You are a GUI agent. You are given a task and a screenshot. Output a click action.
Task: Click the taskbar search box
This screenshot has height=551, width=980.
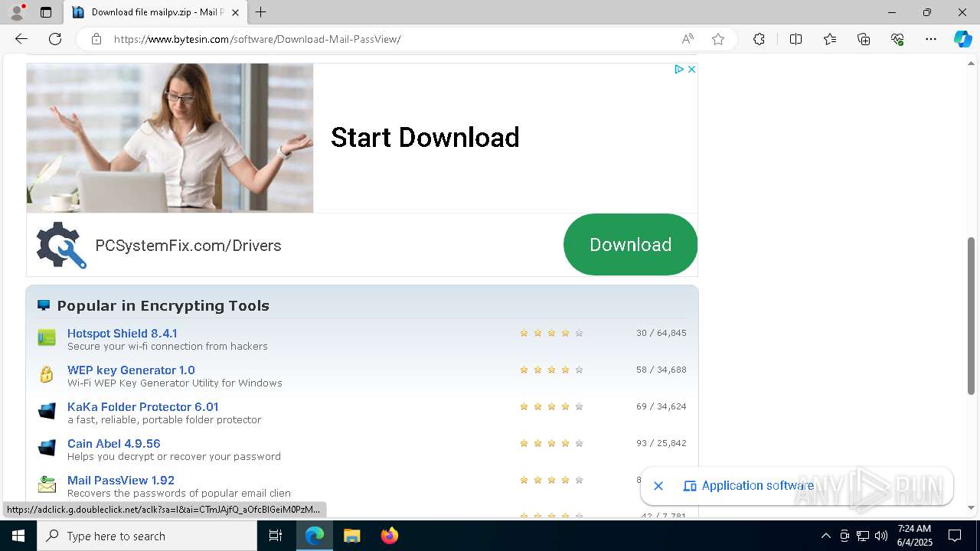coord(147,536)
